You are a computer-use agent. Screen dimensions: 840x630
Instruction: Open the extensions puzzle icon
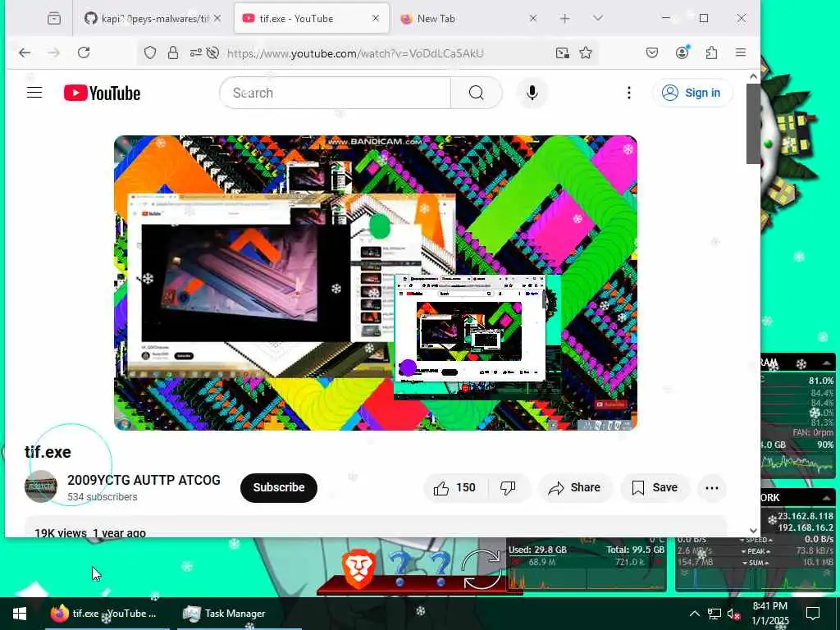(x=711, y=52)
